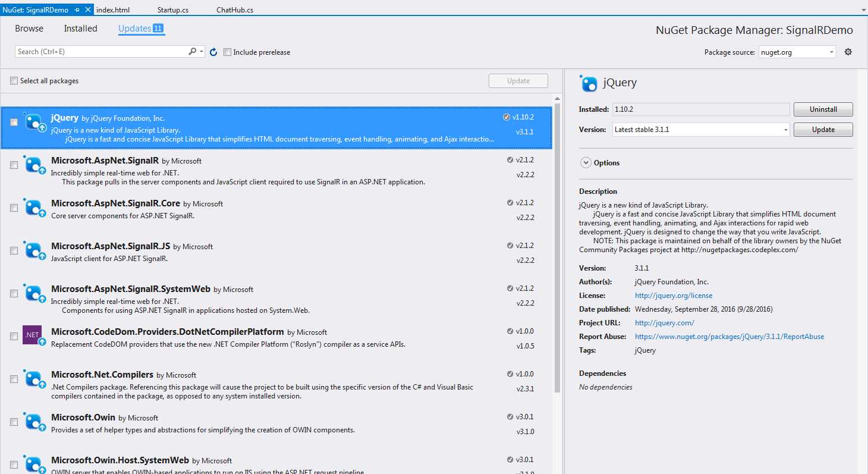868x474 pixels.
Task: Select the Microsoft.Owin package row title
Action: (83, 418)
